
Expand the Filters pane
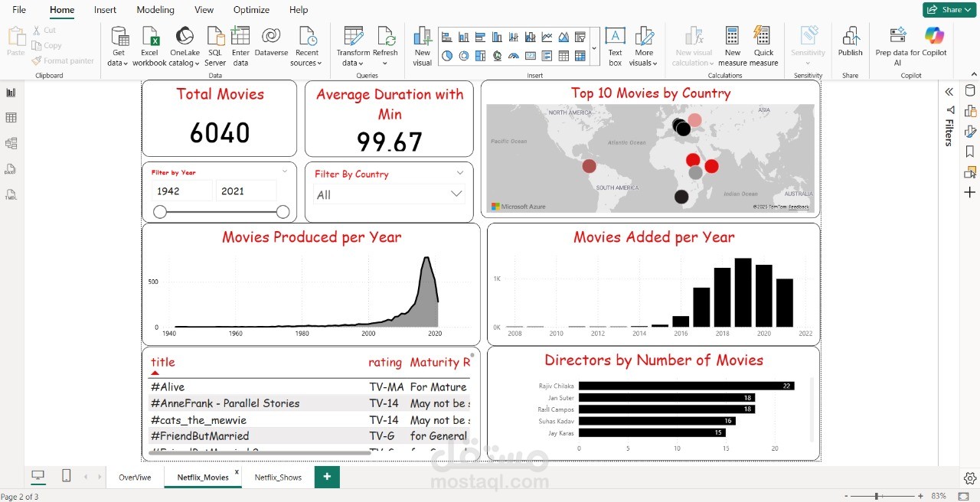click(x=949, y=127)
